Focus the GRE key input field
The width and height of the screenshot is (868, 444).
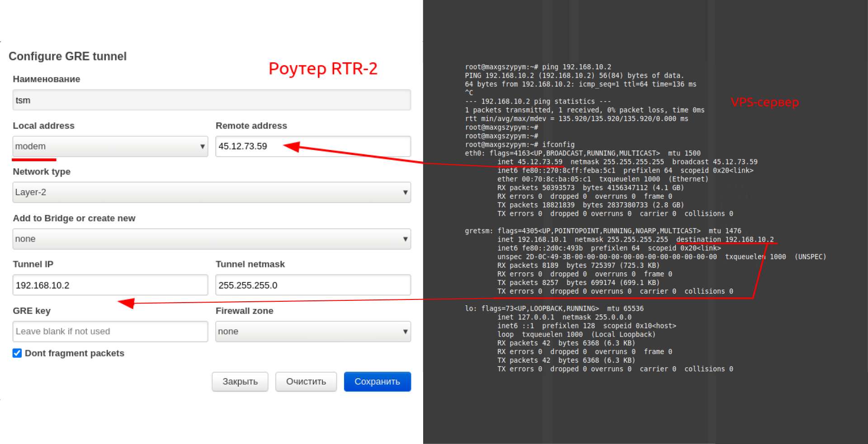pyautogui.click(x=110, y=332)
